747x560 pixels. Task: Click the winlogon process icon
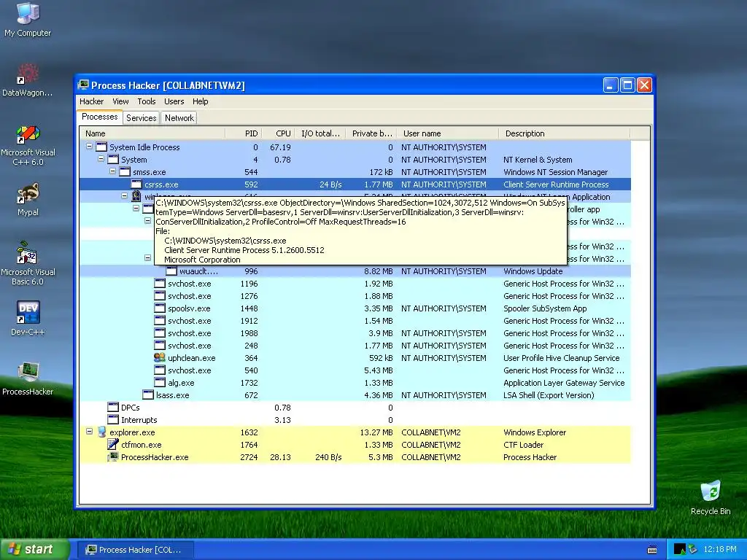click(136, 196)
